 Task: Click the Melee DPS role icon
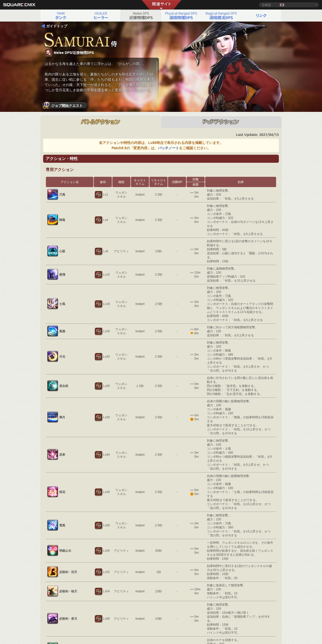(49, 53)
